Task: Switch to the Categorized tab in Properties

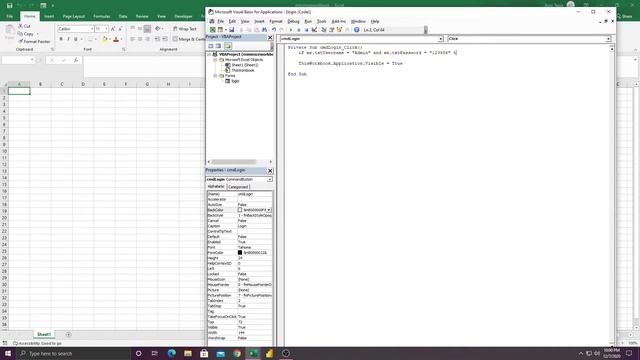Action: (x=238, y=187)
